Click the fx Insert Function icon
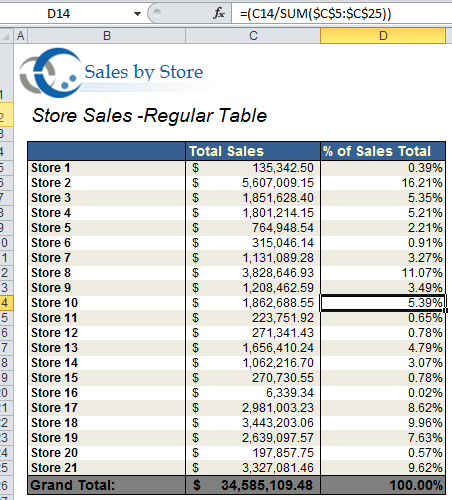This screenshot has width=452, height=500. pos(219,14)
